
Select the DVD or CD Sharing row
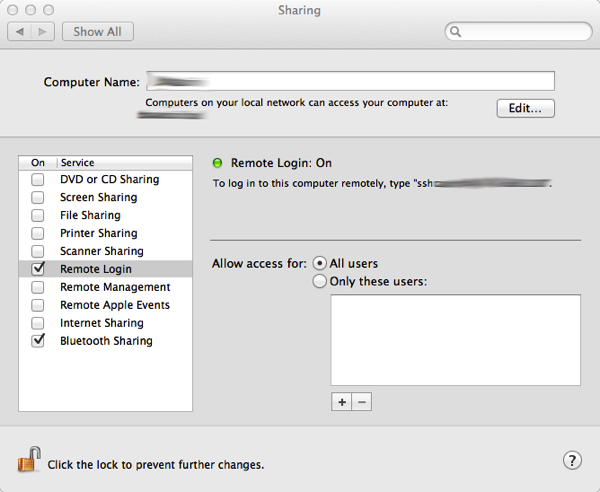pos(105,179)
